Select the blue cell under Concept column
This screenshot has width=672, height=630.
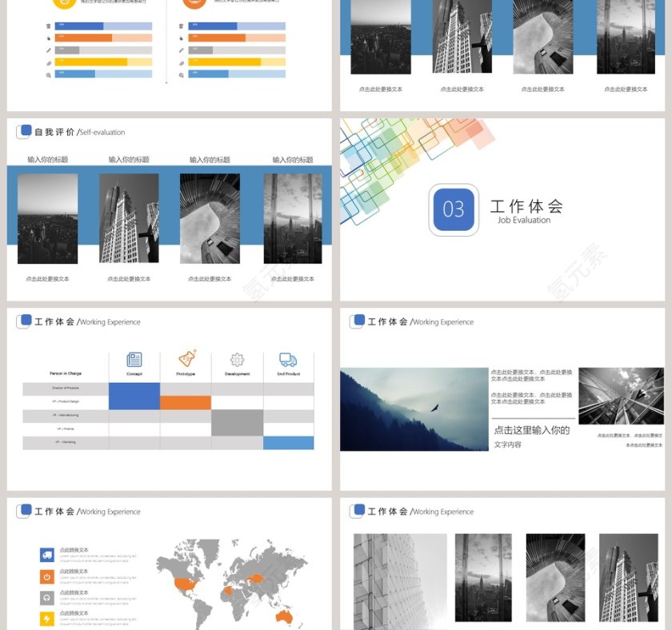point(134,396)
